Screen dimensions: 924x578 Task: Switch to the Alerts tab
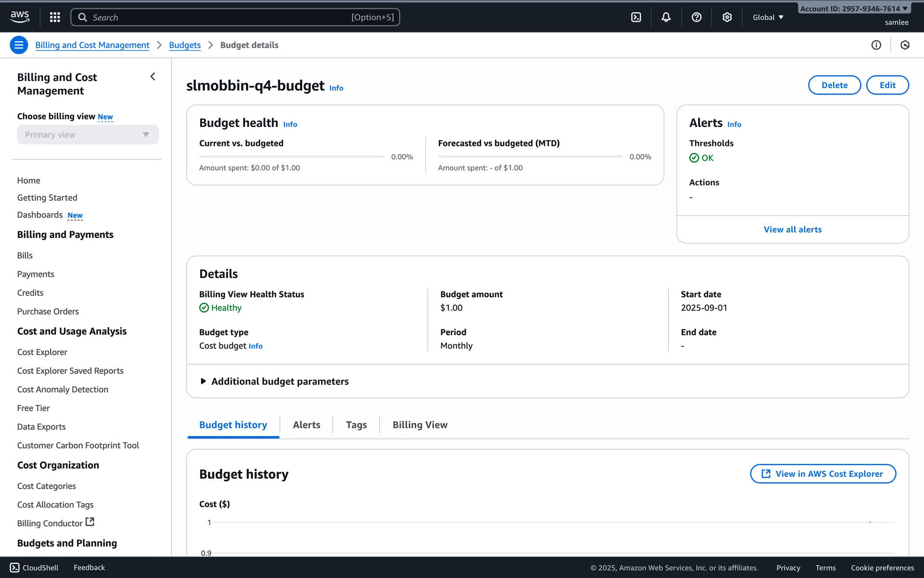tap(306, 425)
